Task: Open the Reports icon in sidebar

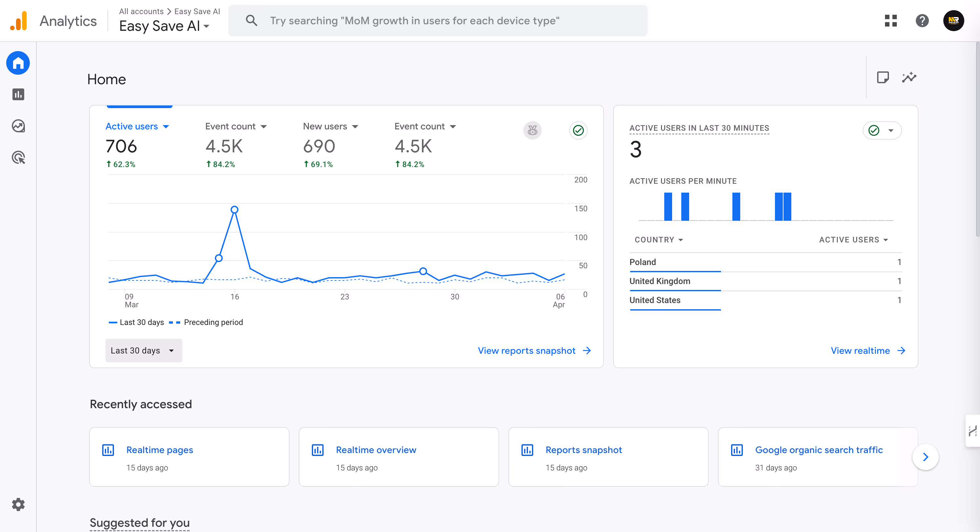Action: pyautogui.click(x=18, y=94)
